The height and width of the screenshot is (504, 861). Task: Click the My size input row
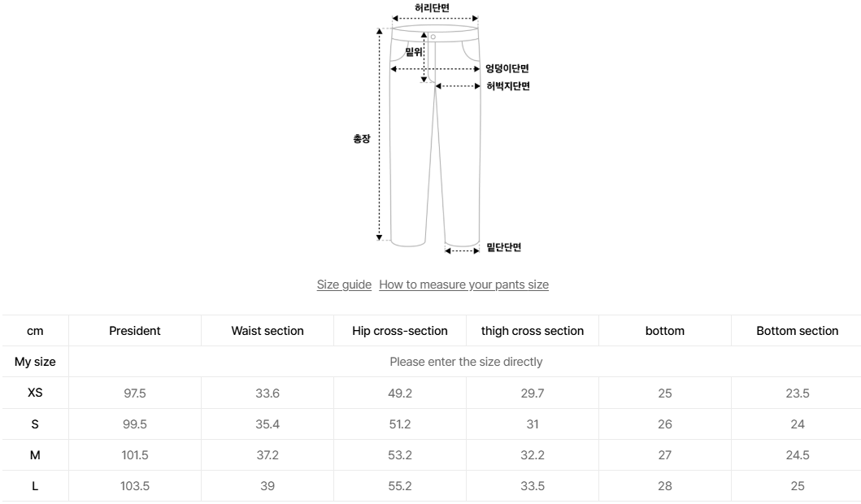coord(465,362)
